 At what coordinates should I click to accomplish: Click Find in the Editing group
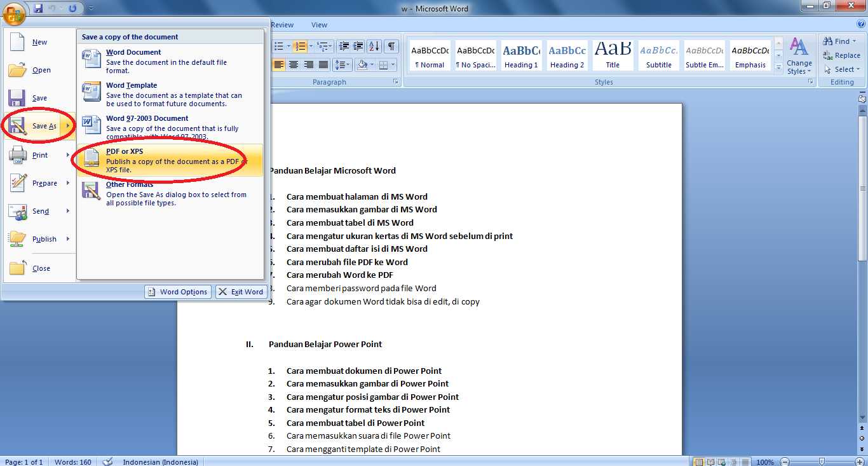[841, 41]
